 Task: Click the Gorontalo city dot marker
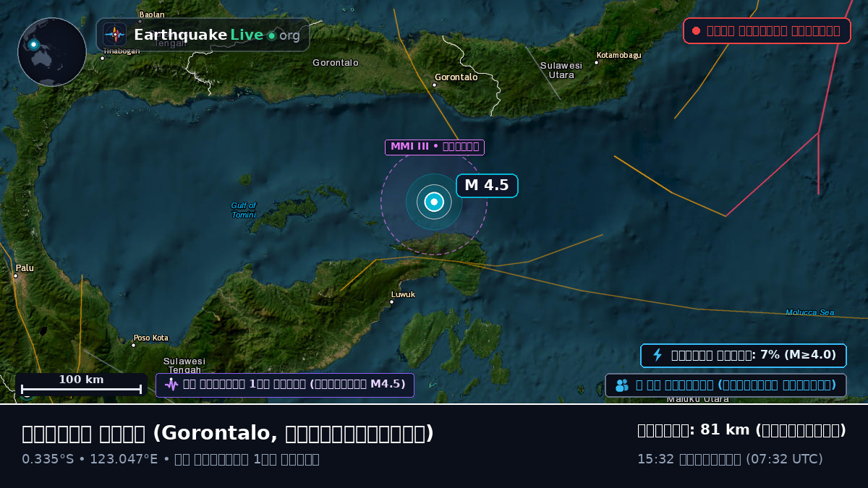click(434, 85)
